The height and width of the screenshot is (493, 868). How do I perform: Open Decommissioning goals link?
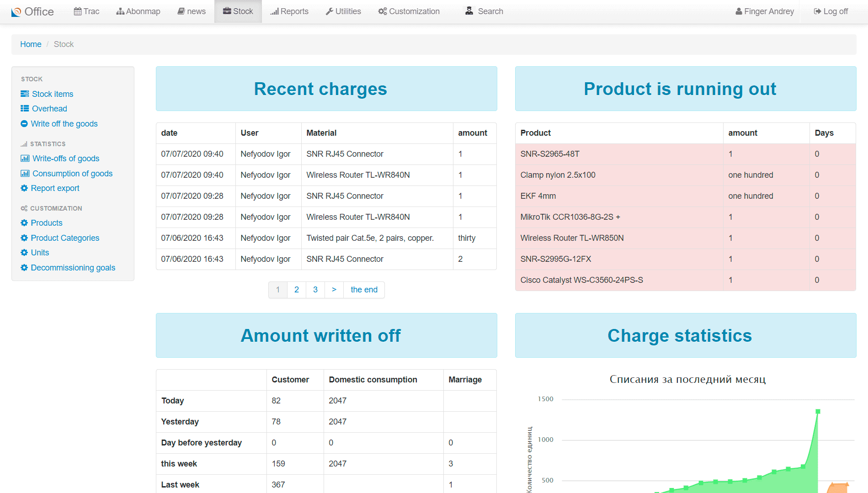pyautogui.click(x=73, y=267)
